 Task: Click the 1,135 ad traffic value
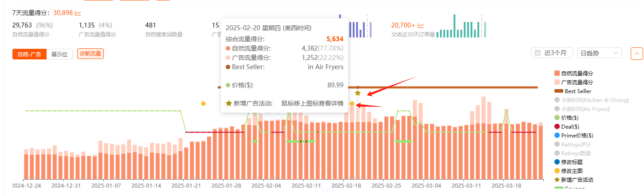87,25
